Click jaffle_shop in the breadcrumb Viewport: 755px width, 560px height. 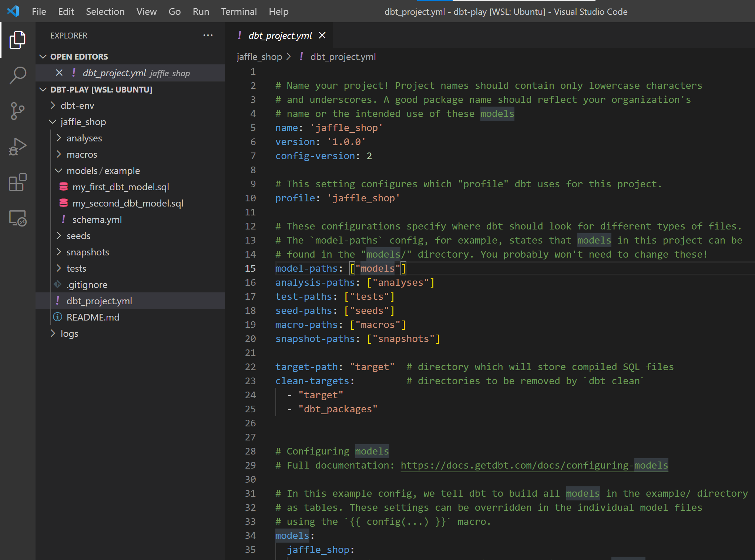click(259, 57)
